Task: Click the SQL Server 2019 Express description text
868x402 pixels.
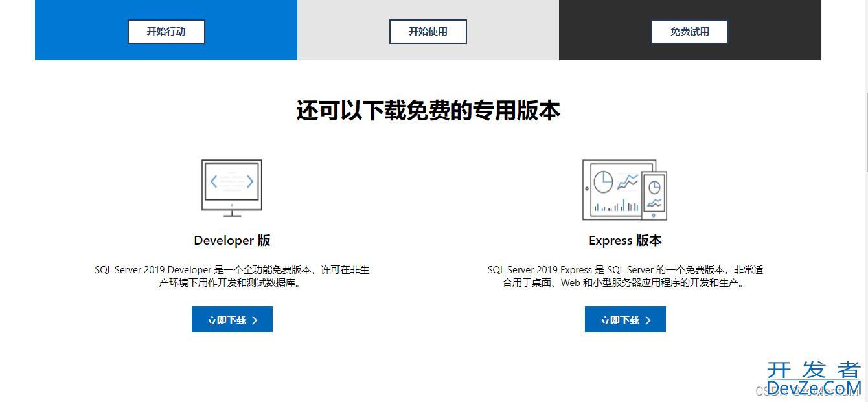Action: (625, 276)
